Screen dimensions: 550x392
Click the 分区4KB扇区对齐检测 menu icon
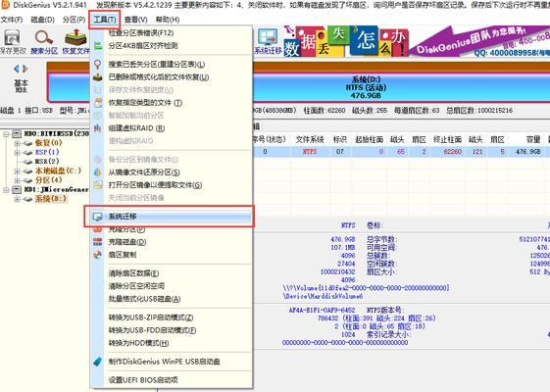(98, 46)
